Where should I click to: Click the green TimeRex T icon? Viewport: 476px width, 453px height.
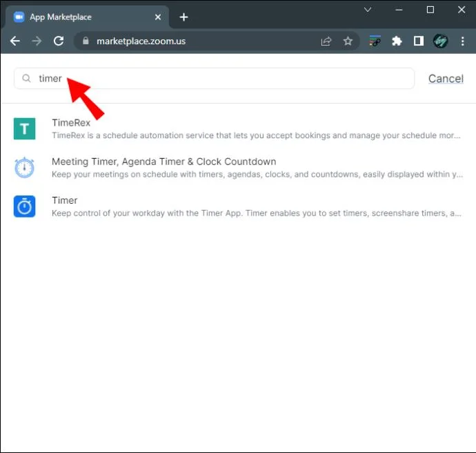coord(25,129)
